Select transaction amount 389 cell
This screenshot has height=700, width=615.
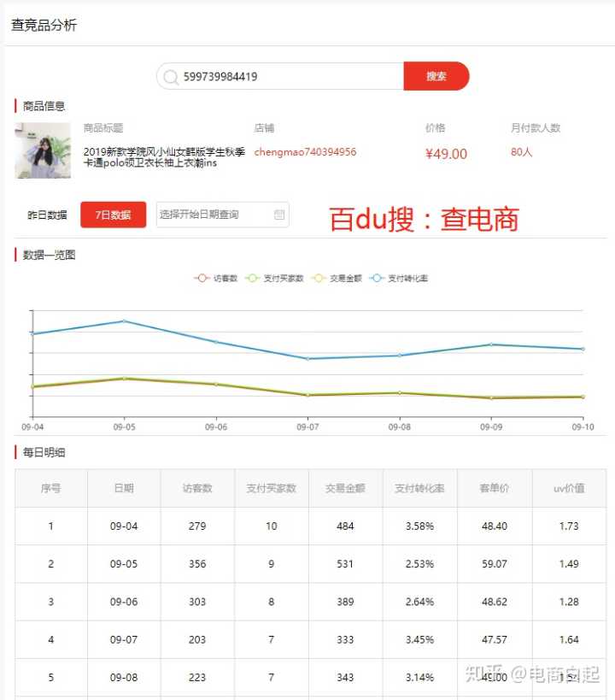point(345,602)
